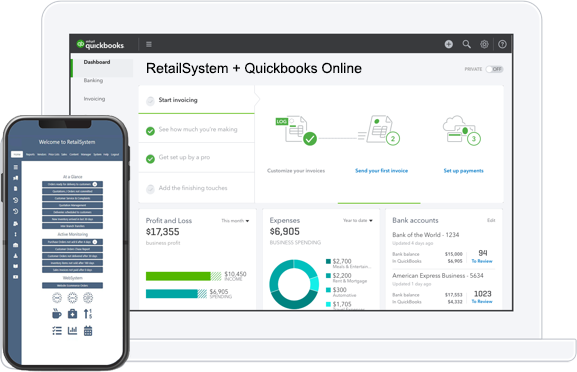
Task: Tap the bar chart icon on phone
Action: [72, 331]
